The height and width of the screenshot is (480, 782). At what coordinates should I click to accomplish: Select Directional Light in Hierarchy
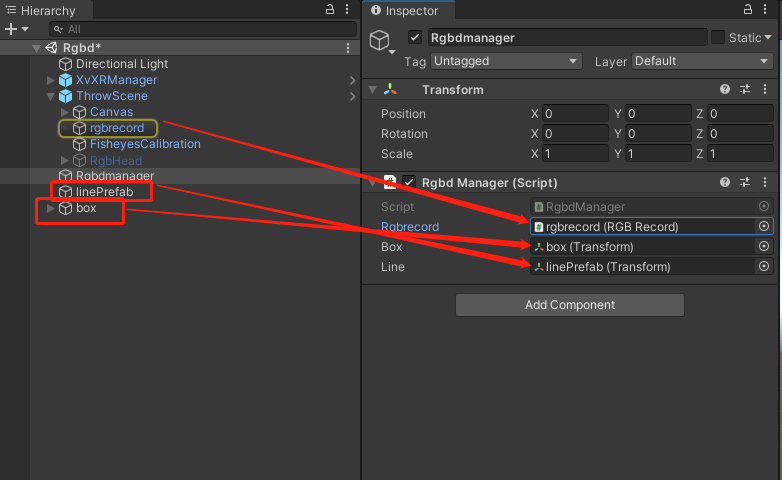pyautogui.click(x=122, y=64)
